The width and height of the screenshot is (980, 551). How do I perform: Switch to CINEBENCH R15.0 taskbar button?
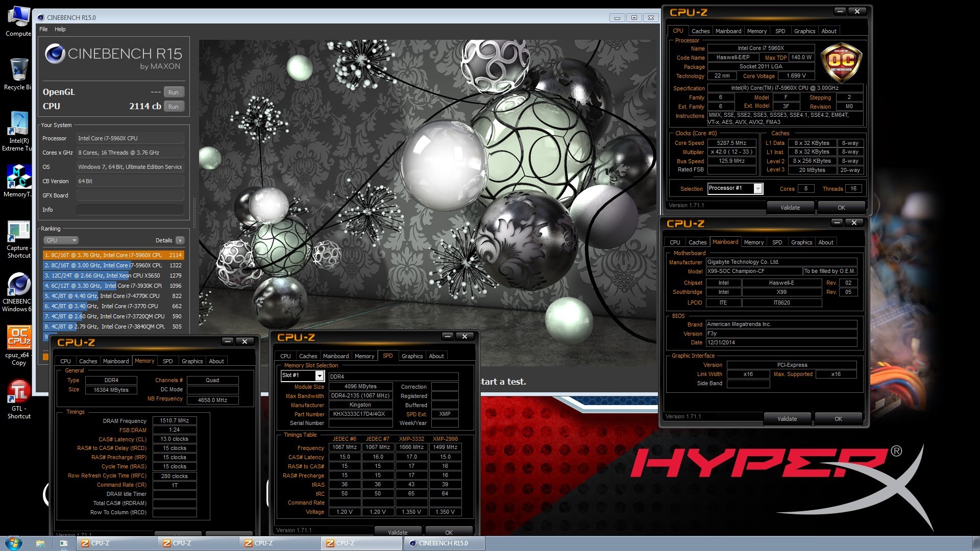(x=444, y=543)
